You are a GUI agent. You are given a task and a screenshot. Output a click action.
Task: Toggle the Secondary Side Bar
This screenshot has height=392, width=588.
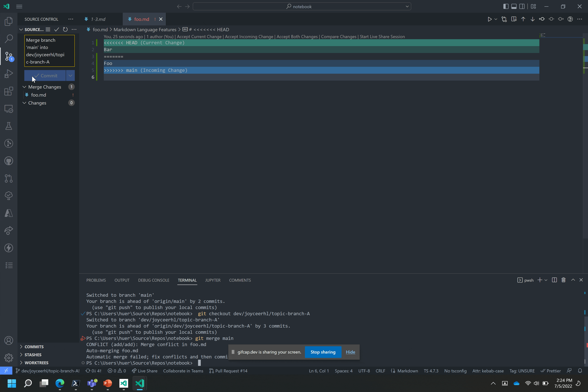tap(522, 6)
